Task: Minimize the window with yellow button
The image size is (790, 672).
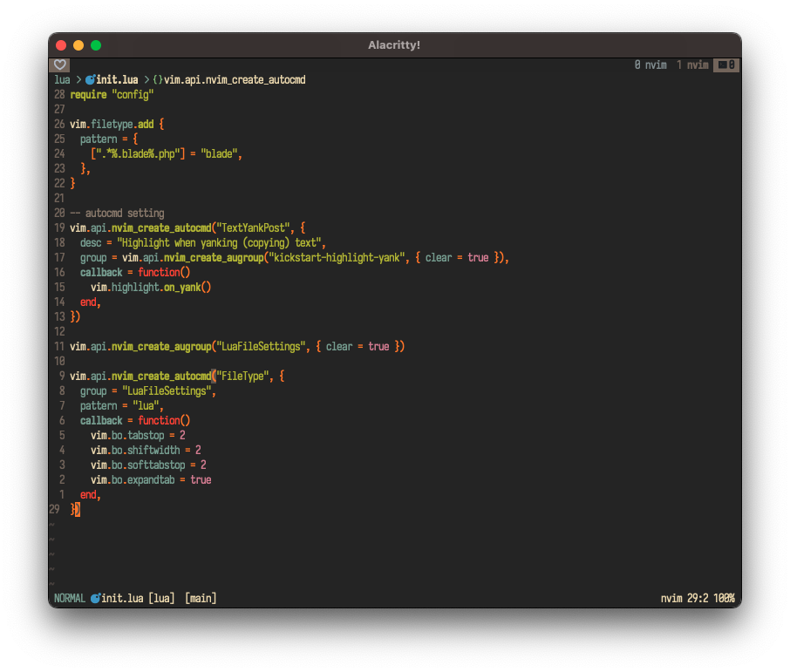Action: [x=78, y=45]
